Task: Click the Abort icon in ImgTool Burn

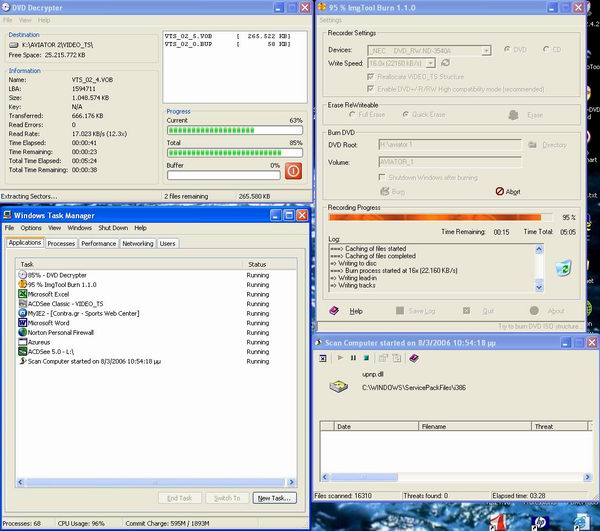Action: (x=499, y=191)
